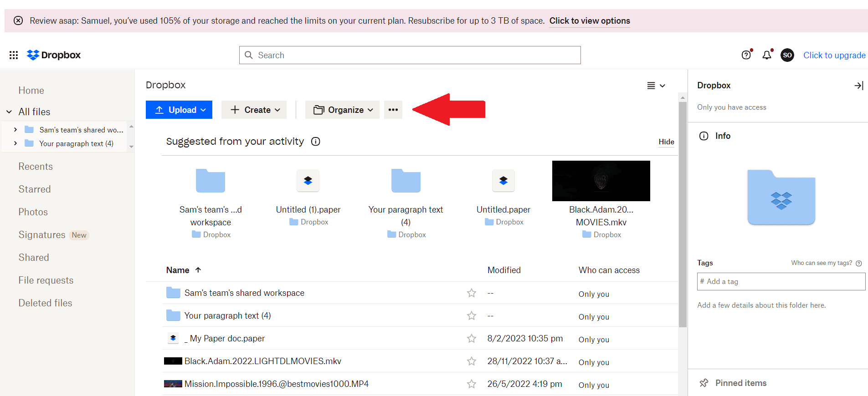This screenshot has width=868, height=396.
Task: Click sidebar tree scroll down arrow
Action: (x=132, y=147)
